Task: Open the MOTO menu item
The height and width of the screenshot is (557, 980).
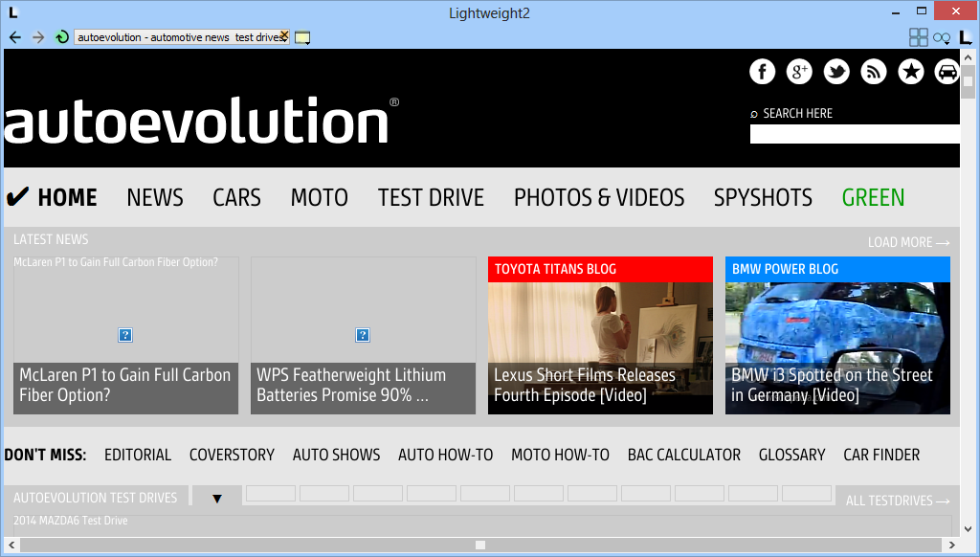Action: pos(319,197)
